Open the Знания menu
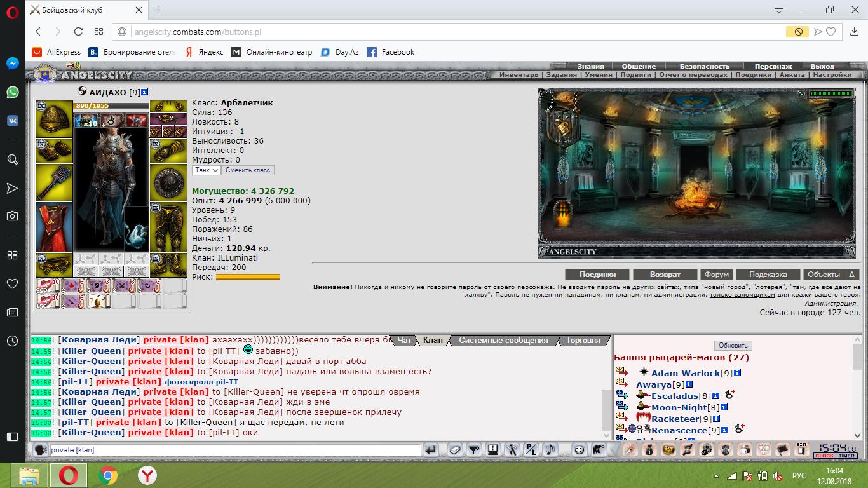This screenshot has width=868, height=488. (x=591, y=66)
